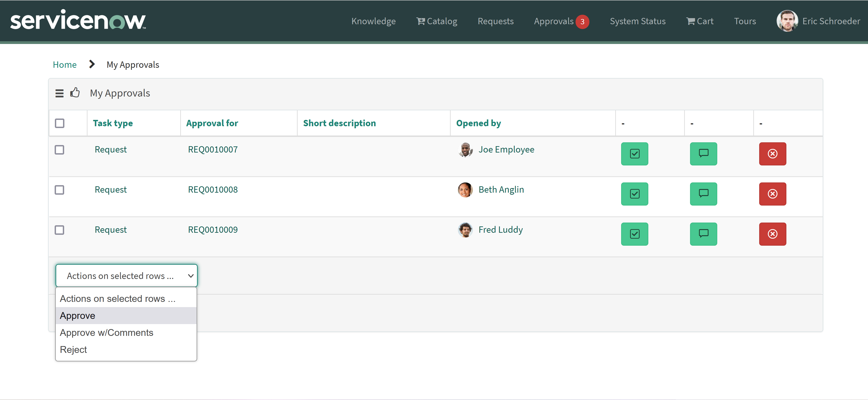Click the thumbs-up icon in My Approvals header
The width and height of the screenshot is (868, 400).
pos(75,93)
